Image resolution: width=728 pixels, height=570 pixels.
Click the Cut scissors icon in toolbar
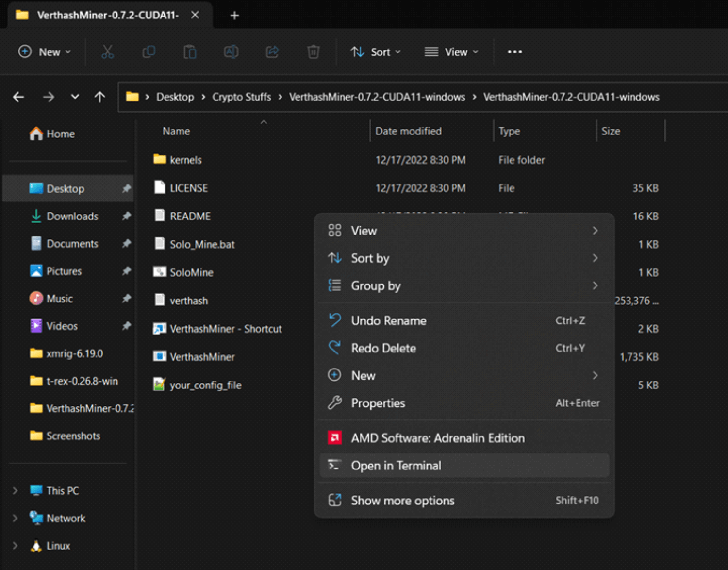(x=107, y=52)
